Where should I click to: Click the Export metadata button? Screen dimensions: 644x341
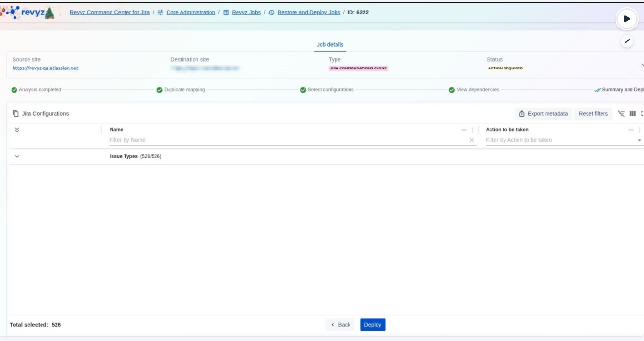543,114
